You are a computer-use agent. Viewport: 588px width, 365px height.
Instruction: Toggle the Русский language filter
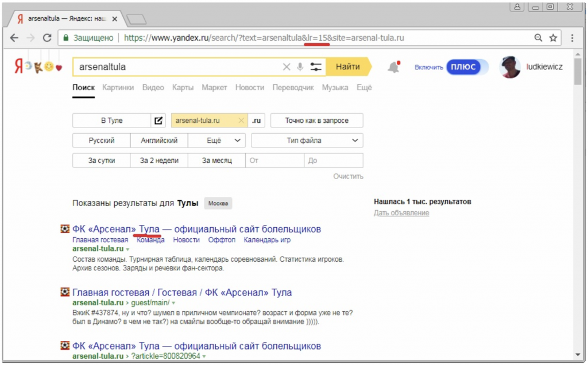tap(101, 141)
